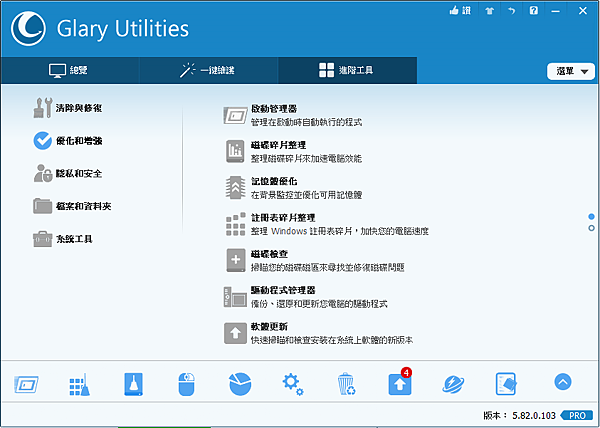Click the Glary Utilities crescent logo
Image resolution: width=600 pixels, height=428 pixels.
click(x=28, y=29)
